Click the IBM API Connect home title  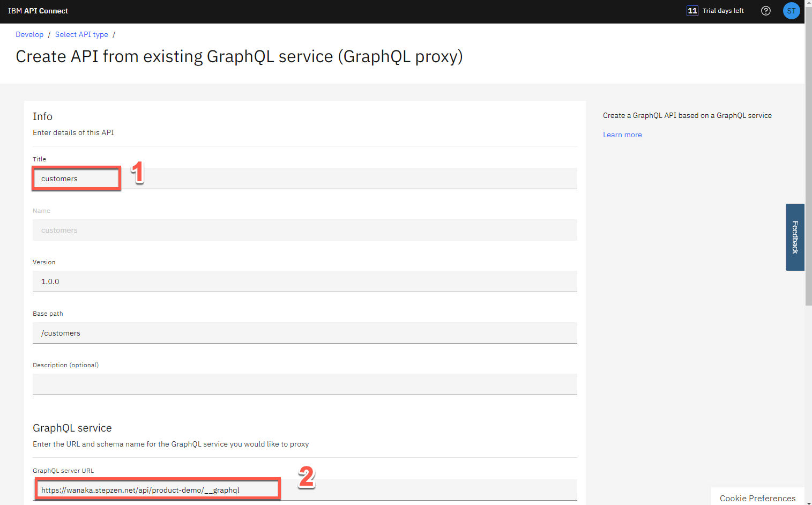[x=38, y=11]
